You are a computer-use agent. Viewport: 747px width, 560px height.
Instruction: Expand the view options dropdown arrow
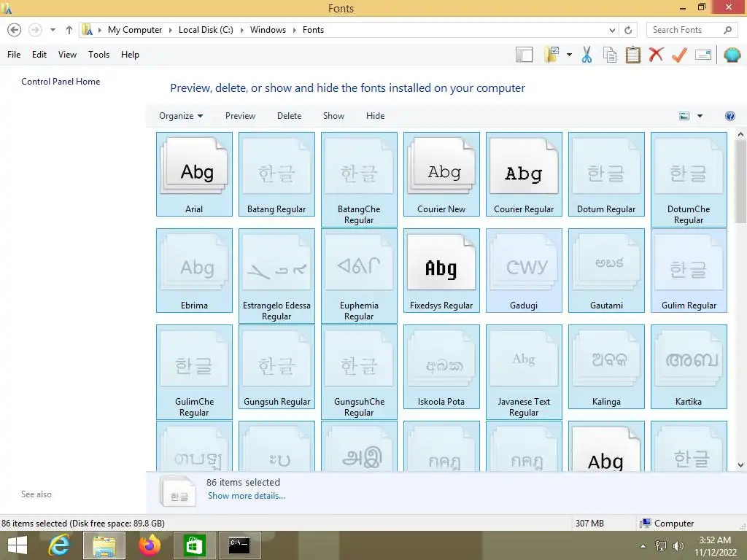click(700, 116)
